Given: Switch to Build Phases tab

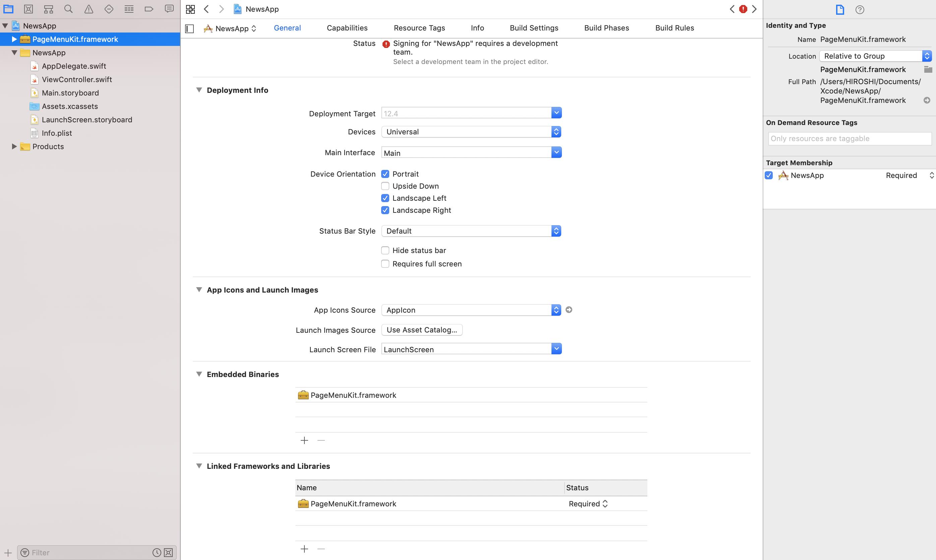Looking at the screenshot, I should click(x=606, y=28).
